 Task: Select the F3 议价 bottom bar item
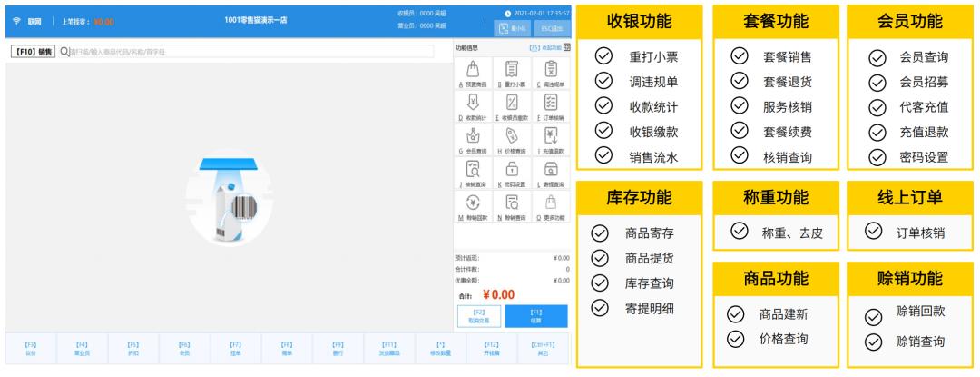tap(31, 349)
